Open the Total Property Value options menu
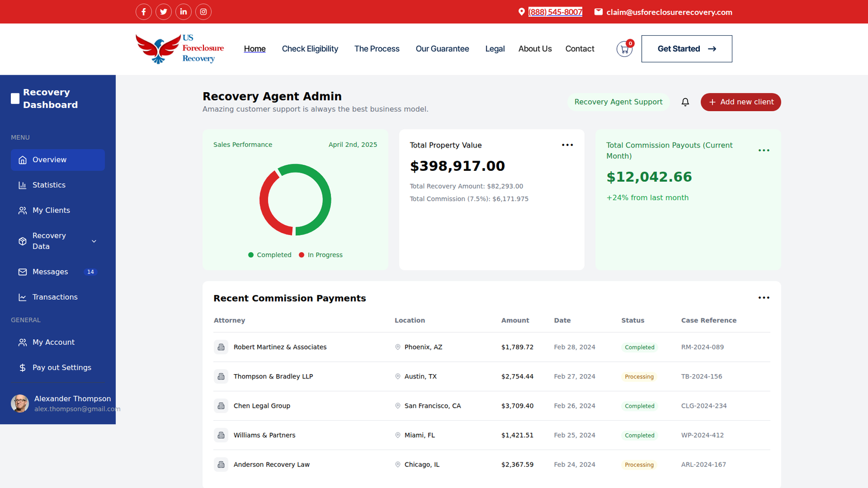Image resolution: width=868 pixels, height=488 pixels. pos(567,145)
